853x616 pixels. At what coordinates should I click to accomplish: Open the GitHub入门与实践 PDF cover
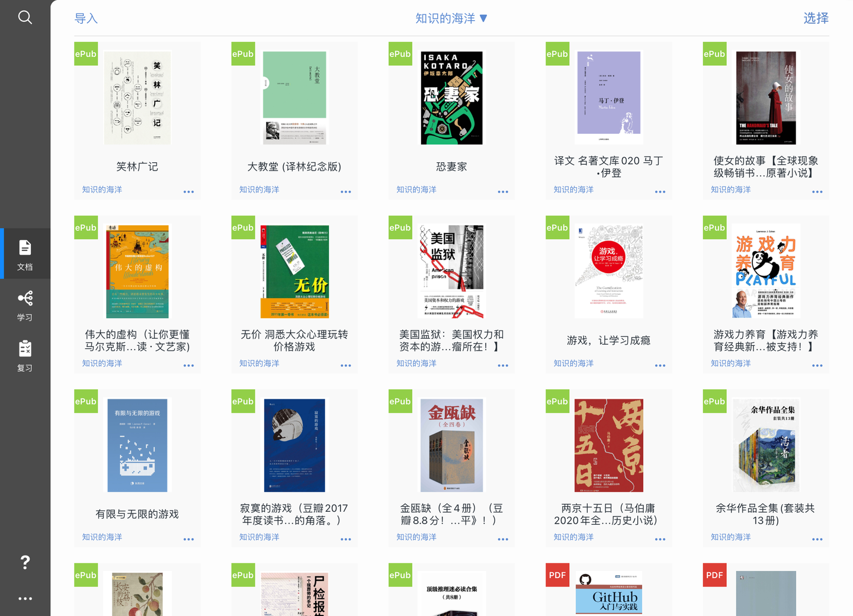[609, 593]
